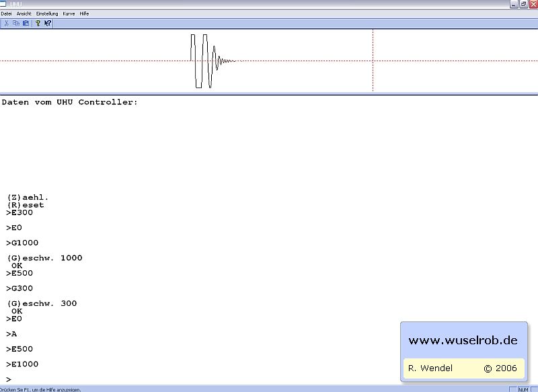Viewport: 538px width, 392px height.
Task: Open the Hilfe menu
Action: (84, 13)
